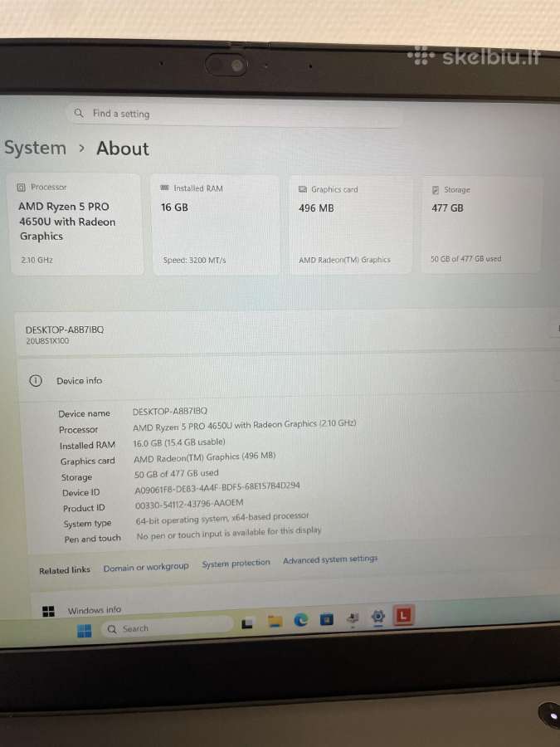The image size is (560, 747).
Task: Open Advanced system settings link
Action: [x=330, y=559]
